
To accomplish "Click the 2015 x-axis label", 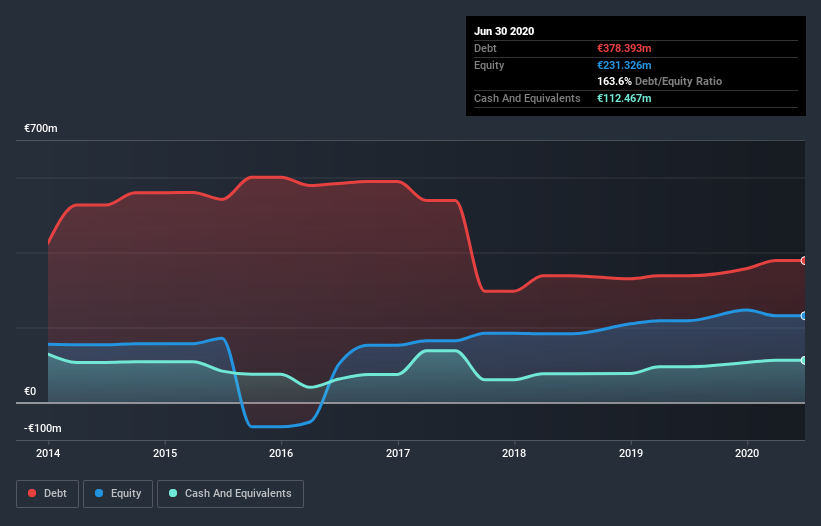I will tap(165, 453).
